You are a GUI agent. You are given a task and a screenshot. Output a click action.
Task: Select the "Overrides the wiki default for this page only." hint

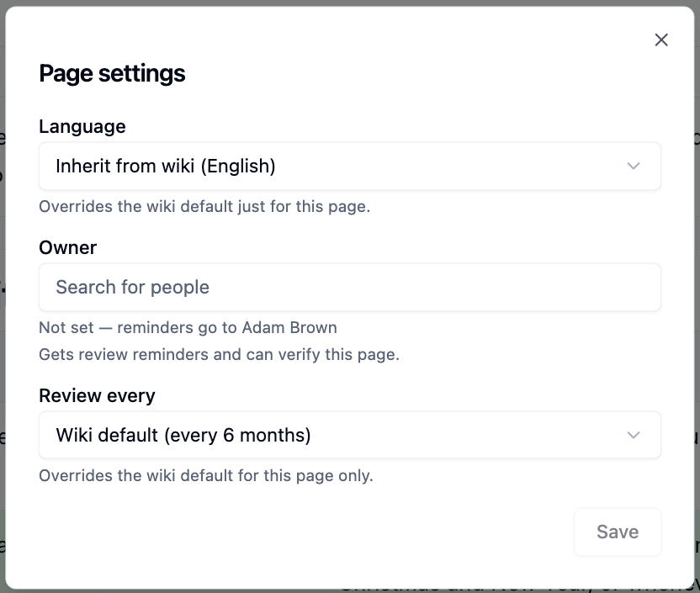tap(206, 475)
